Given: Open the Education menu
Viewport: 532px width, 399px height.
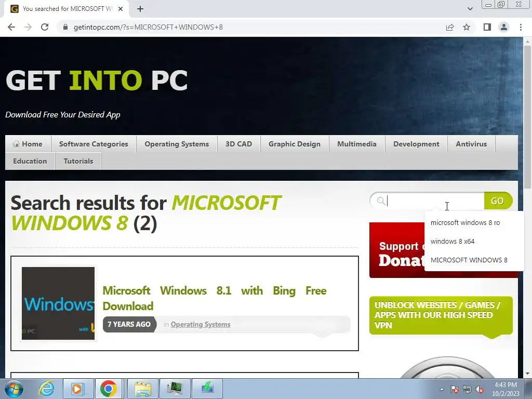Looking at the screenshot, I should pyautogui.click(x=30, y=161).
